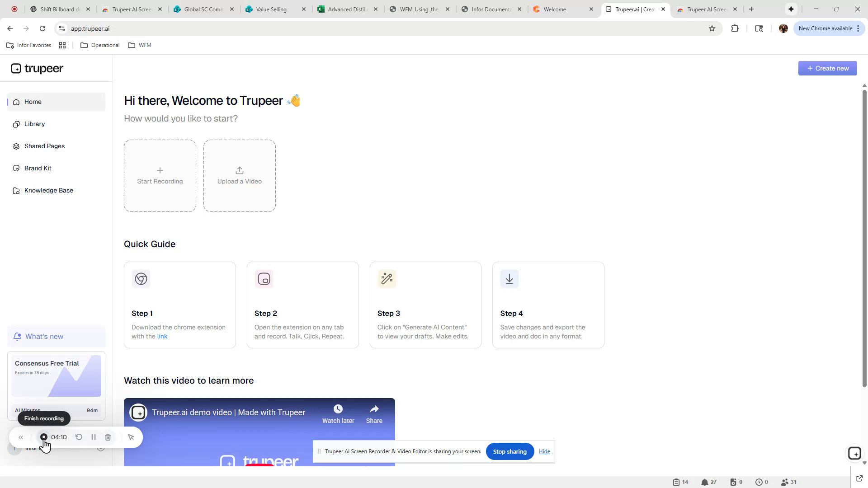Image resolution: width=868 pixels, height=488 pixels.
Task: Open the Operational bookmarks folder
Action: (100, 45)
